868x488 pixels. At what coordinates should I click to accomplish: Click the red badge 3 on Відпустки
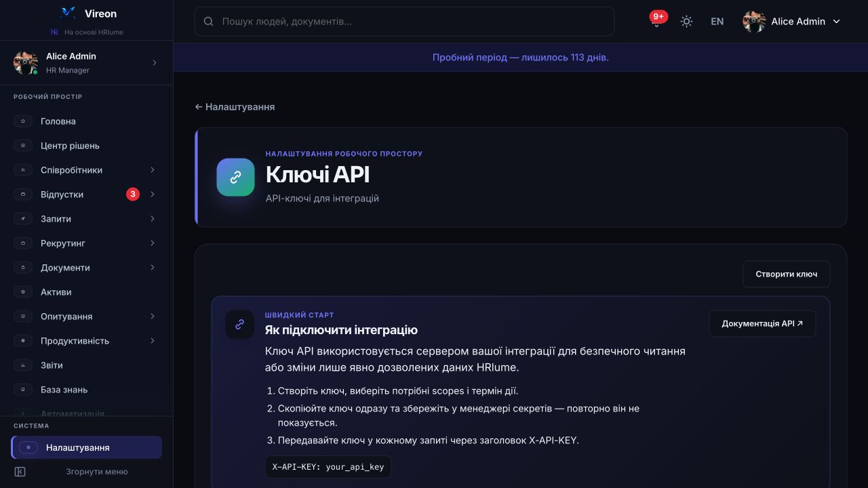(133, 195)
